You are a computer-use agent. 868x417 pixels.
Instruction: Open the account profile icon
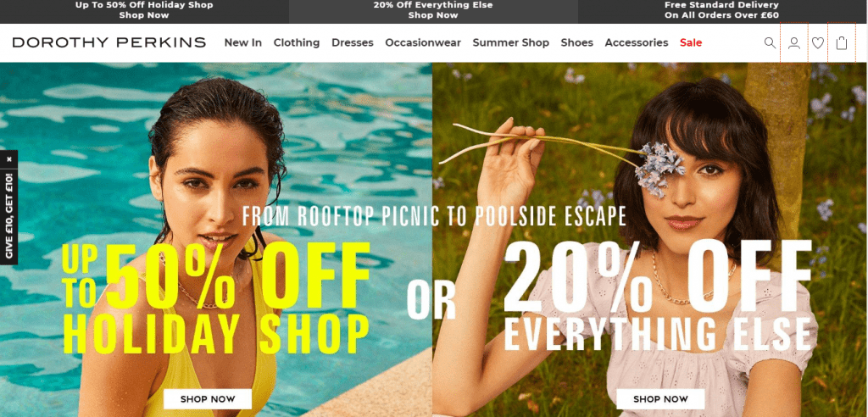[x=793, y=42]
